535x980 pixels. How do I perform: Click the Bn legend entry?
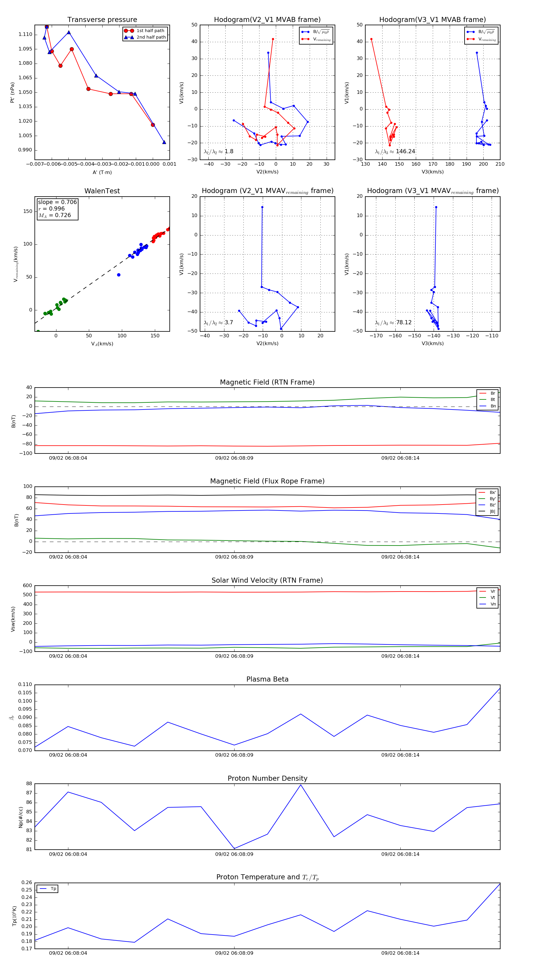pos(488,406)
